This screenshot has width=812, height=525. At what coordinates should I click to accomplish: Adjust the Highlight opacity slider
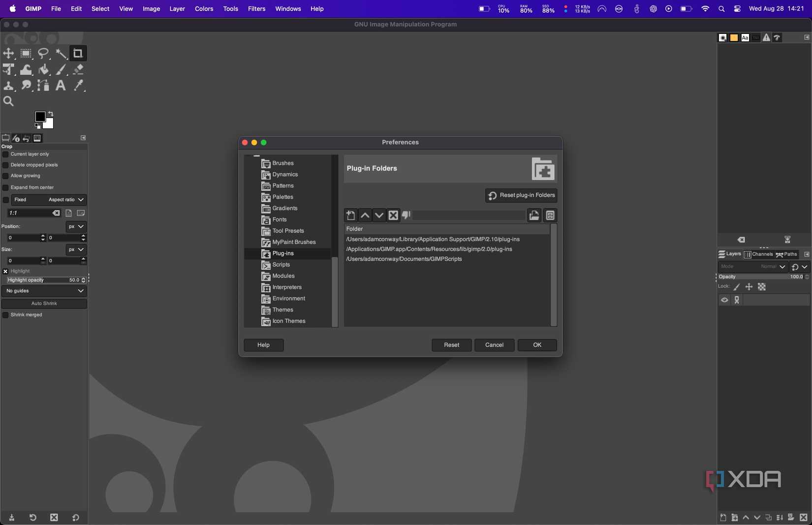45,280
